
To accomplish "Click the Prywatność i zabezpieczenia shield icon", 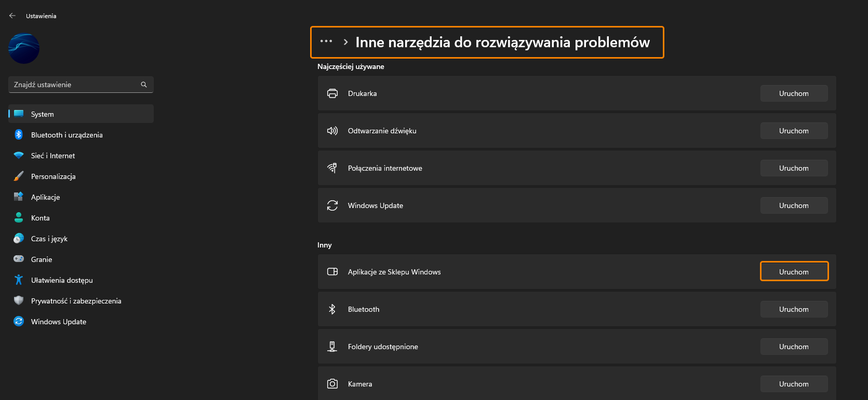I will click(19, 300).
